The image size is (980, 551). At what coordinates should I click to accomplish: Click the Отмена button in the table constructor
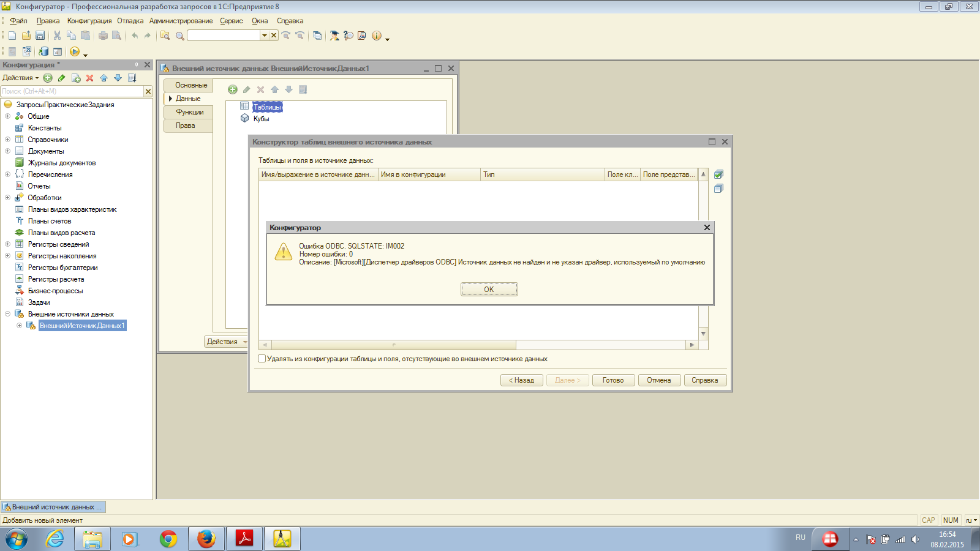point(658,380)
